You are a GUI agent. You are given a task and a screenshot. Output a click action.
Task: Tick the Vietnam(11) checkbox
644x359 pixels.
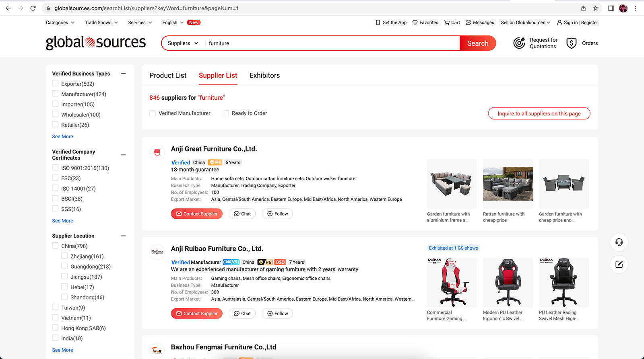tap(55, 318)
